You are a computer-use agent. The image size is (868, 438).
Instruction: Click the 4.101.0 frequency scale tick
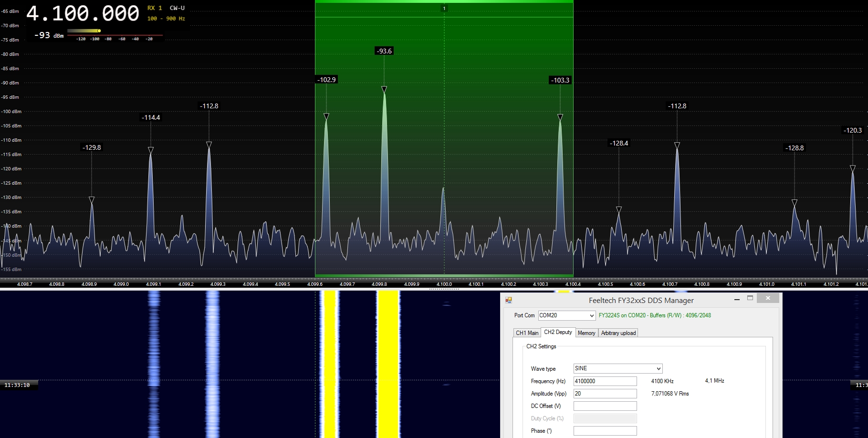click(x=767, y=284)
